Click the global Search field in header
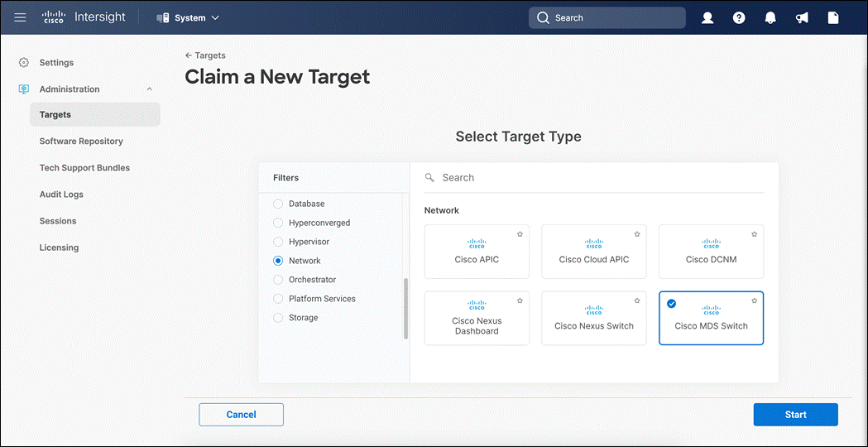The image size is (868, 447). 607,17
